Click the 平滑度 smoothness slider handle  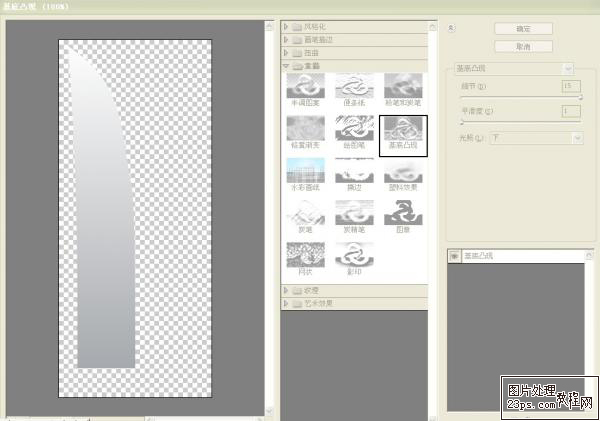click(462, 123)
